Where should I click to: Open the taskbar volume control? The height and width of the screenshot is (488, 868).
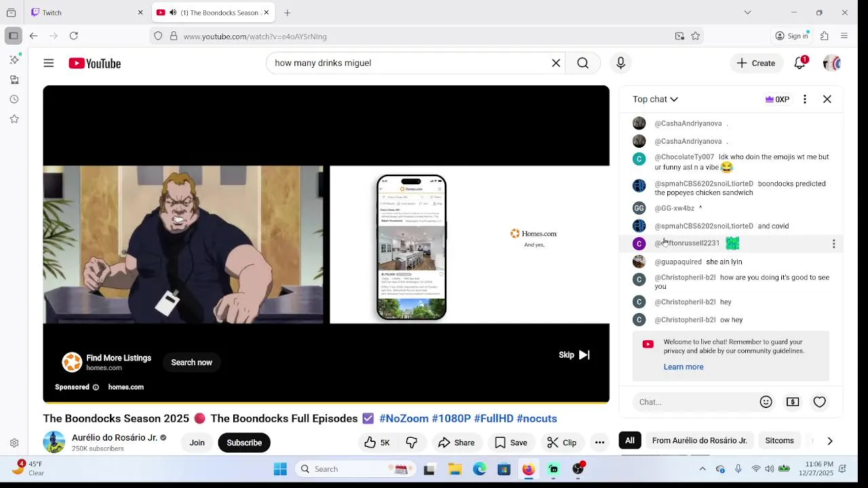click(x=769, y=469)
